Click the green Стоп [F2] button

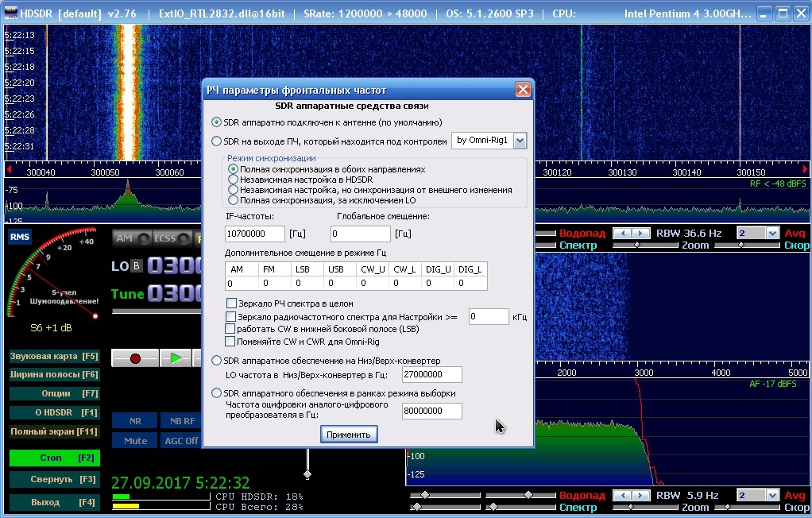pos(54,458)
